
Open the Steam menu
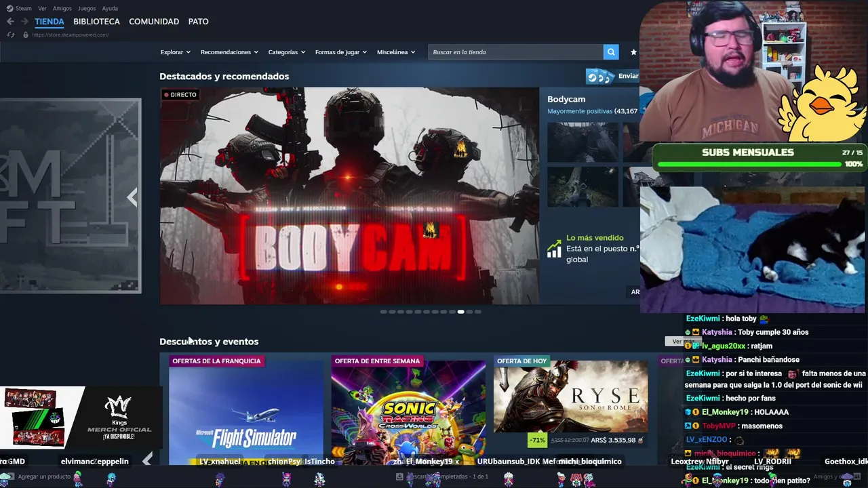tap(24, 8)
